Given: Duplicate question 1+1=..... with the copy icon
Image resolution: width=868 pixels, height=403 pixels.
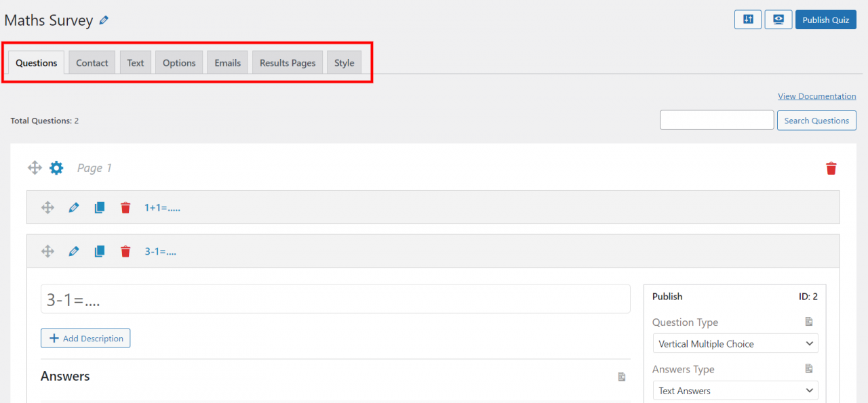Looking at the screenshot, I should pos(100,207).
